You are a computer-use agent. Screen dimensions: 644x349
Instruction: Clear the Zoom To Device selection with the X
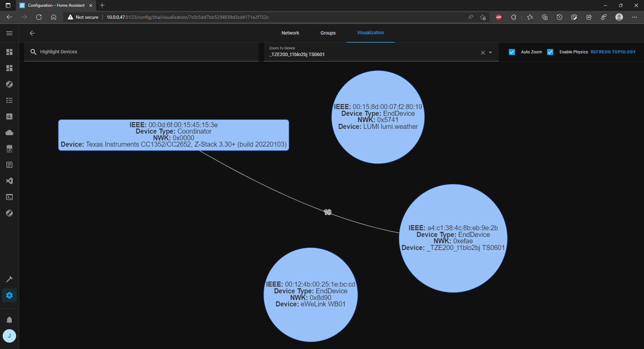pos(483,52)
